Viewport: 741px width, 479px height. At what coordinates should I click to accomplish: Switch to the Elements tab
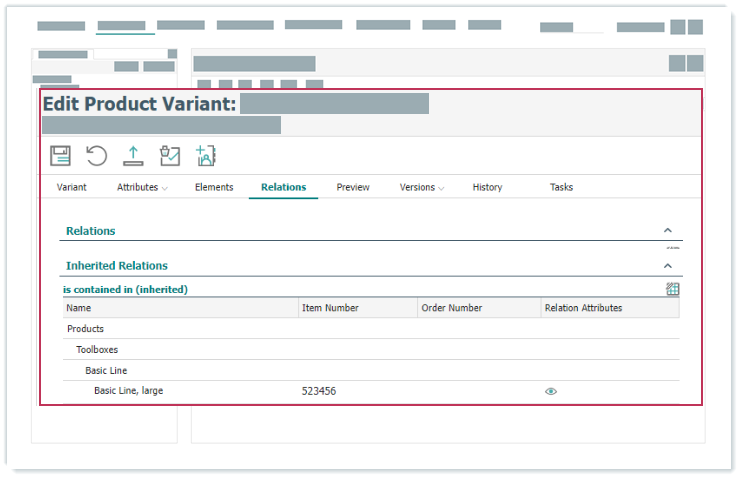coord(214,188)
